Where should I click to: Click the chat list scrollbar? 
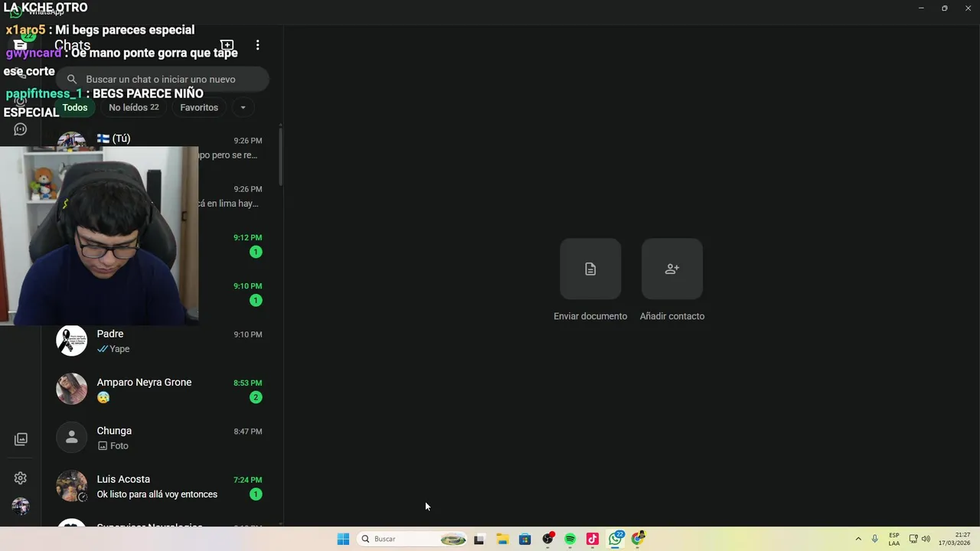click(280, 157)
